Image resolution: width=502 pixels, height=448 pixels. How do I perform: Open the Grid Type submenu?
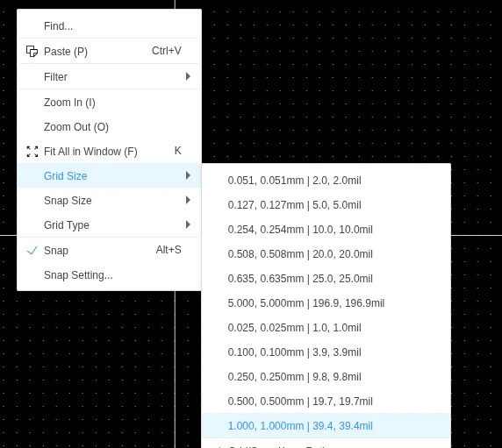[109, 224]
